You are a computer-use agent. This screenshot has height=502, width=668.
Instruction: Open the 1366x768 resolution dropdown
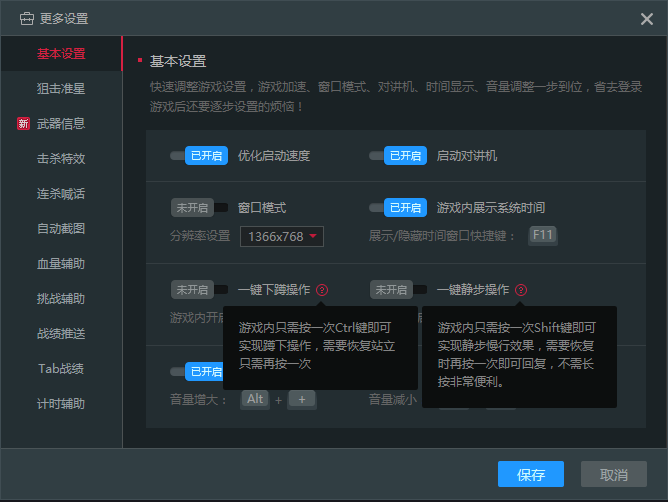[x=282, y=236]
